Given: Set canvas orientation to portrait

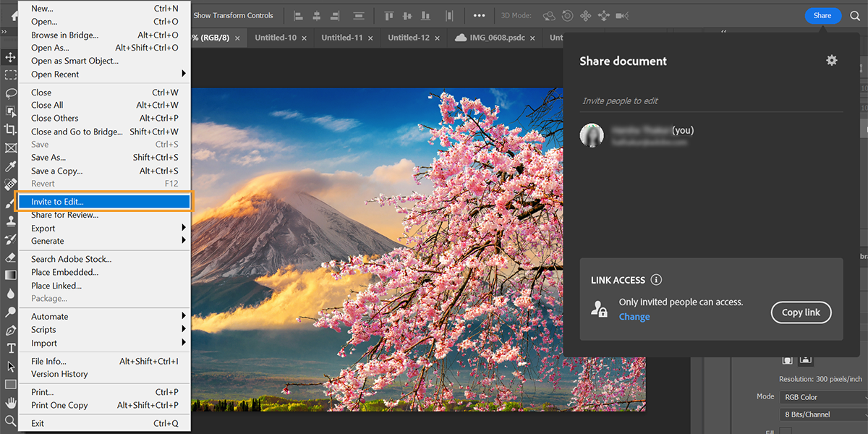Looking at the screenshot, I should pyautogui.click(x=788, y=359).
